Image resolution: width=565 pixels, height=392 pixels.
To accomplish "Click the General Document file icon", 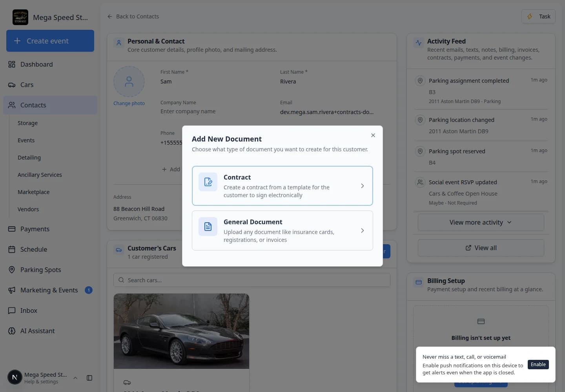I will tap(208, 227).
